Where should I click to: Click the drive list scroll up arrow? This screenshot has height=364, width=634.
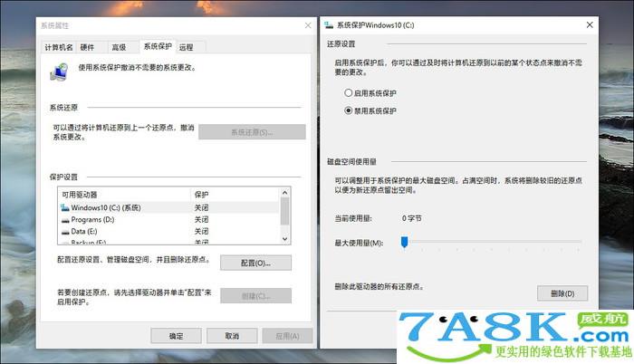click(284, 193)
